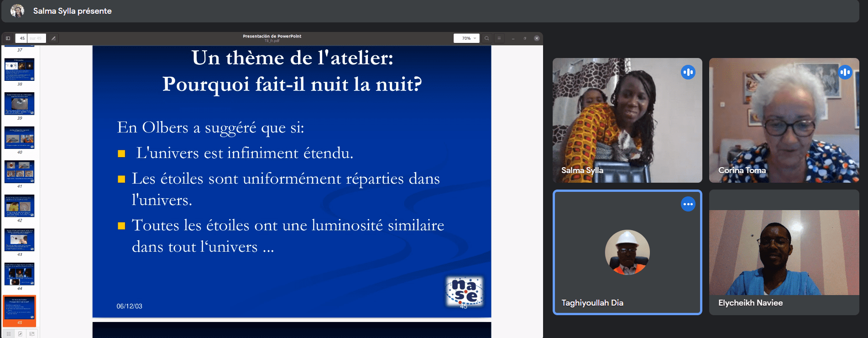Switch sidebar to thumbnails grid view
Viewport: 868px width, 338px height.
tap(9, 334)
